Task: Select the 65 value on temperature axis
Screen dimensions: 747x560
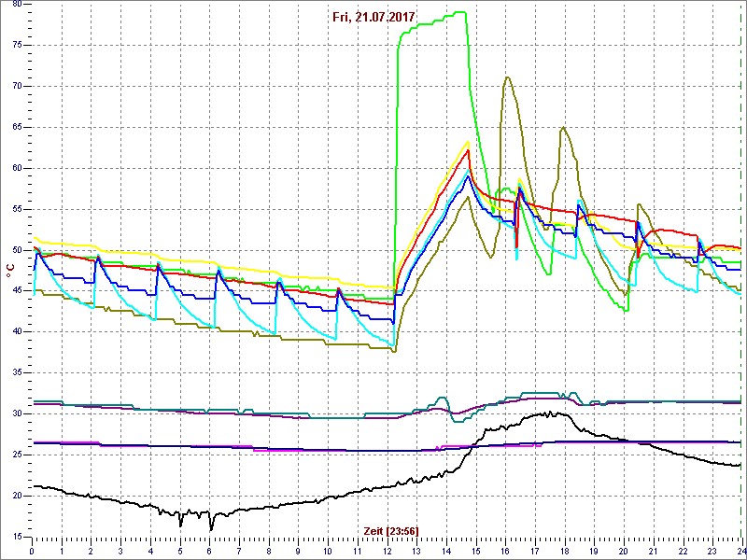Action: [18, 127]
